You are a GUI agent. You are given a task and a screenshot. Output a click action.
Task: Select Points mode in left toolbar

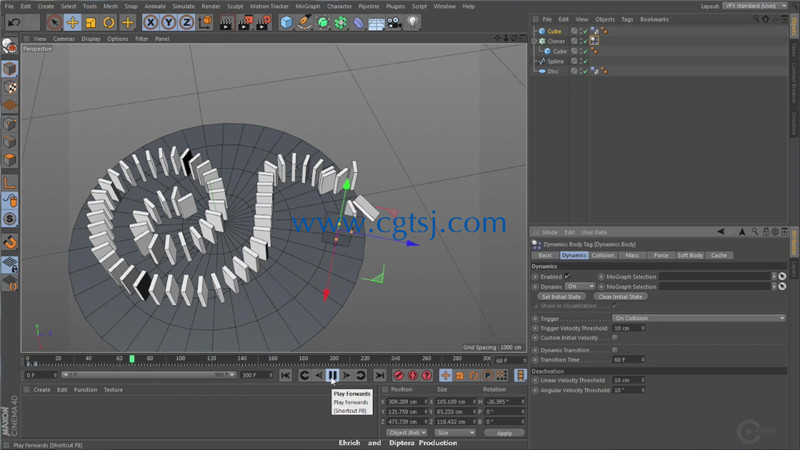[x=10, y=124]
